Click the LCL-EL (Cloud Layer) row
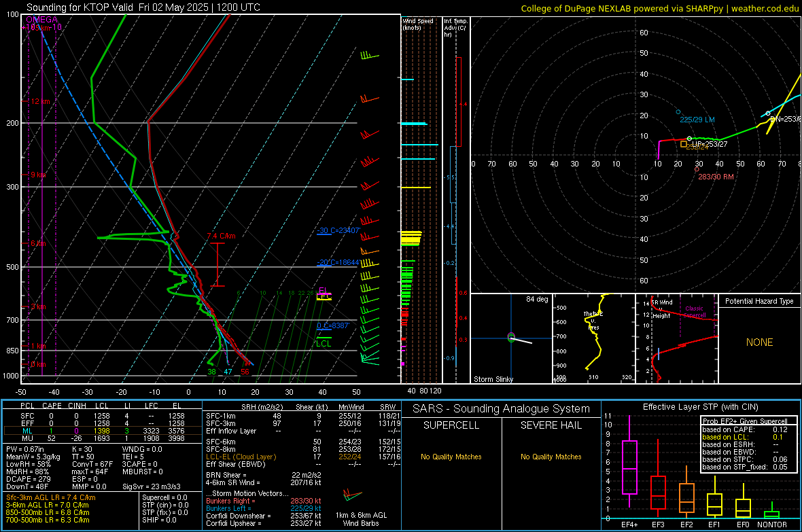Viewport: 802px width, 532px height. 303,457
